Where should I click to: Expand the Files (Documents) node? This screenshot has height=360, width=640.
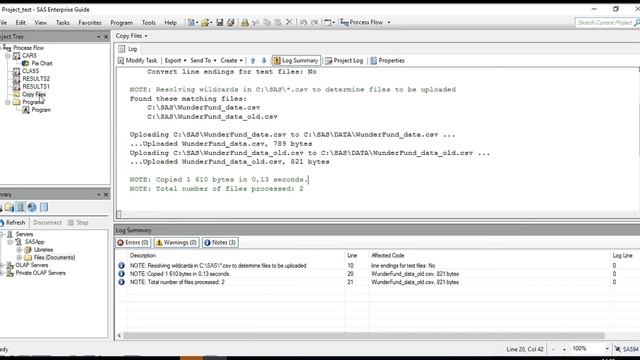19,258
